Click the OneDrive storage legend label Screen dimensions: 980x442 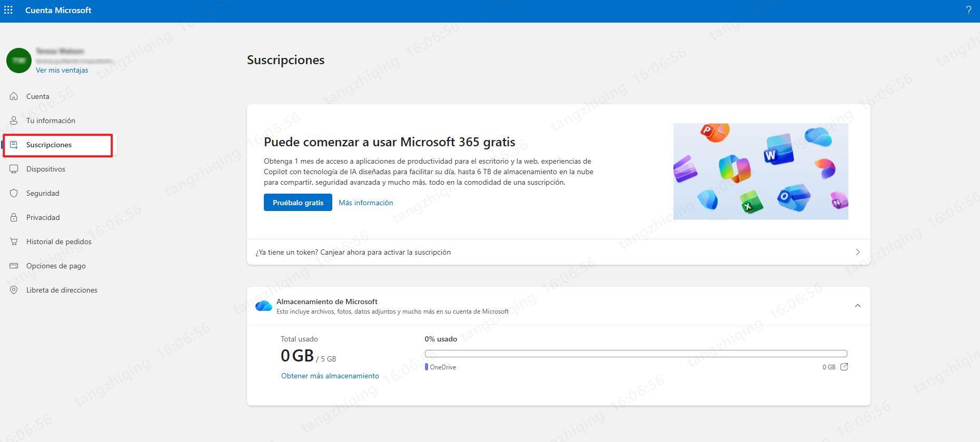[x=443, y=367]
